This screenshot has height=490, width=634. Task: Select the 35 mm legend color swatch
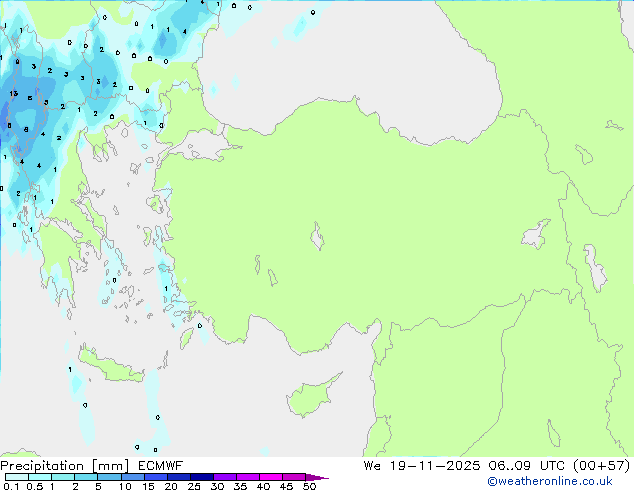[247, 477]
